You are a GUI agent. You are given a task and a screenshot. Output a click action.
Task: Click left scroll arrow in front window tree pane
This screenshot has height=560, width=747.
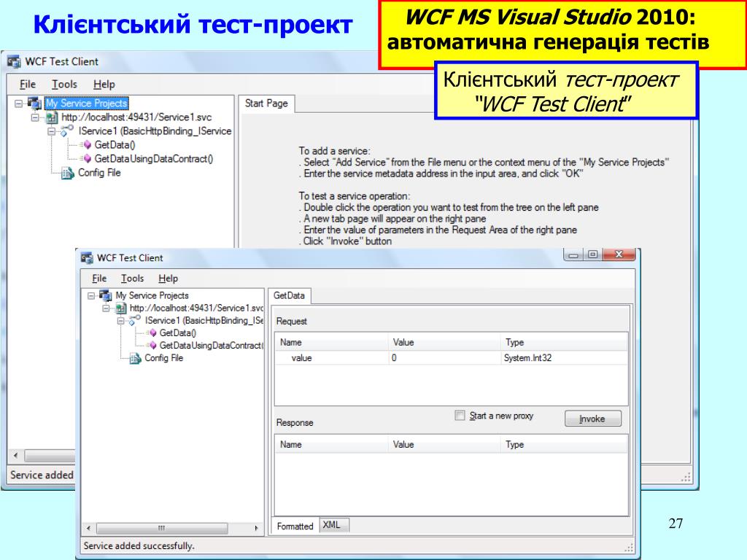point(88,528)
